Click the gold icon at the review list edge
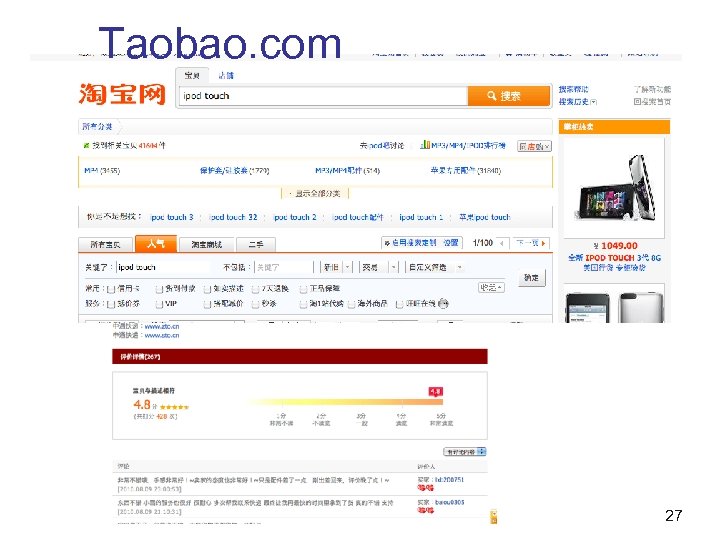Screen dimensions: 720x540 pyautogui.click(x=494, y=517)
